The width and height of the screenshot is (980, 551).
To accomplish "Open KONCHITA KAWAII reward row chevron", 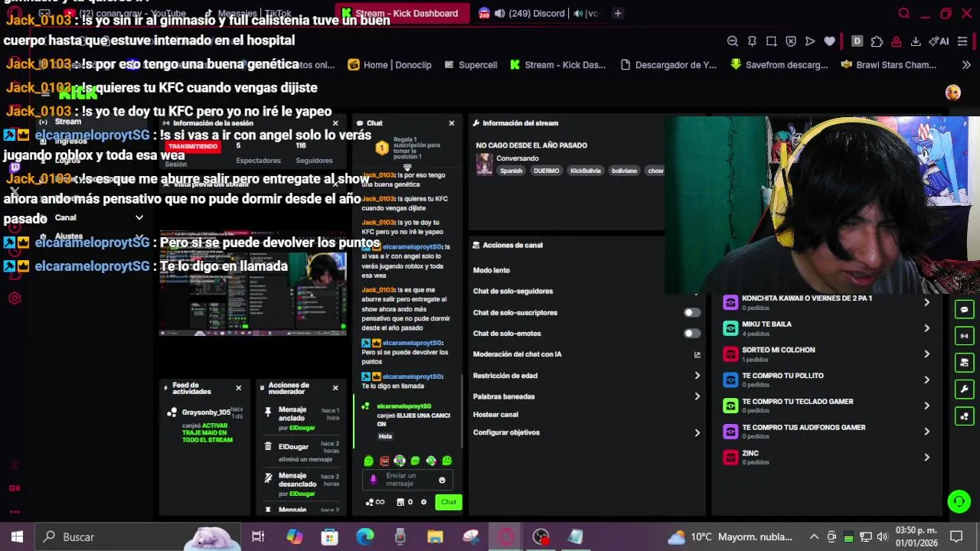I will tap(926, 302).
